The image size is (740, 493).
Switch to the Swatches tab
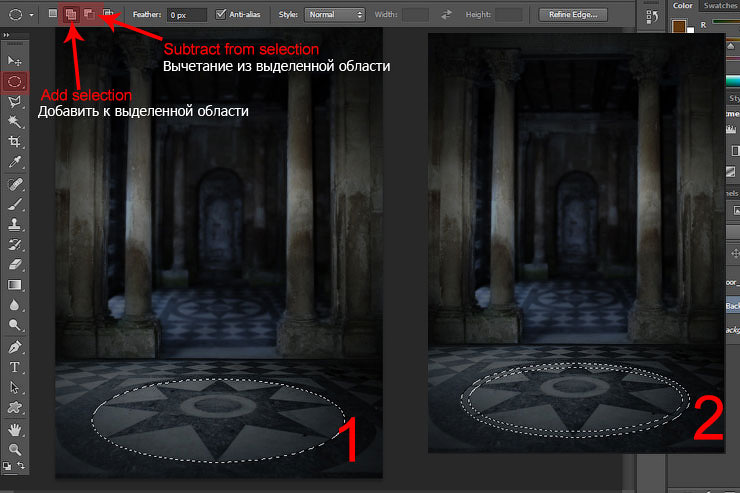719,6
